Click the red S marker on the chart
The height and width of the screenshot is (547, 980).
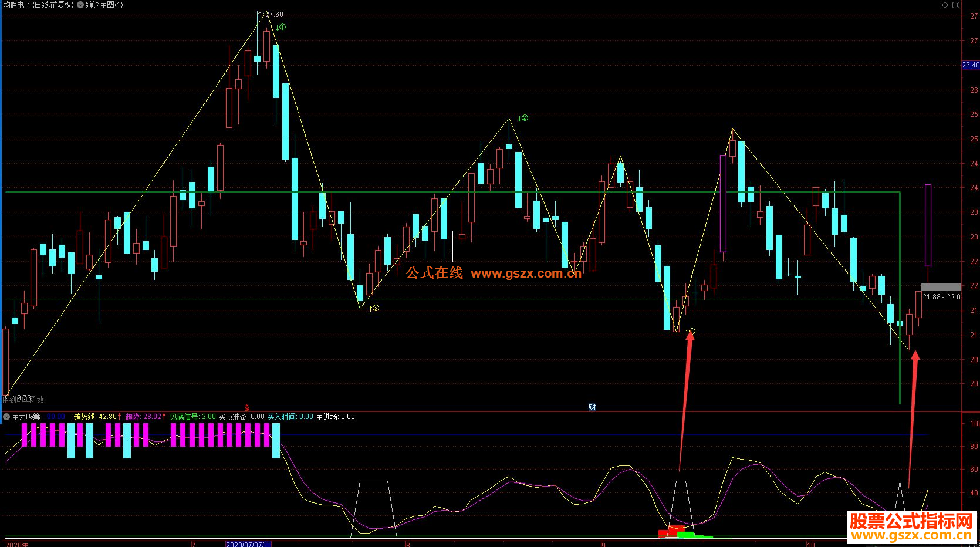coord(246,407)
